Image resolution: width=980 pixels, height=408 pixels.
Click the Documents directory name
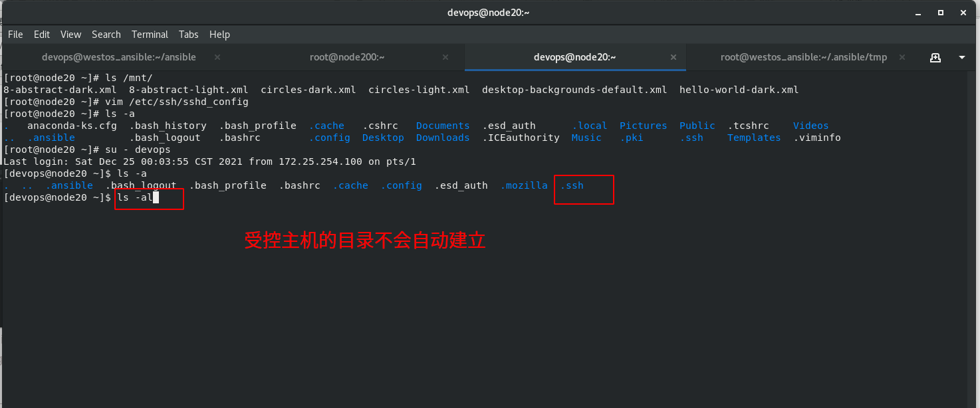(x=443, y=126)
